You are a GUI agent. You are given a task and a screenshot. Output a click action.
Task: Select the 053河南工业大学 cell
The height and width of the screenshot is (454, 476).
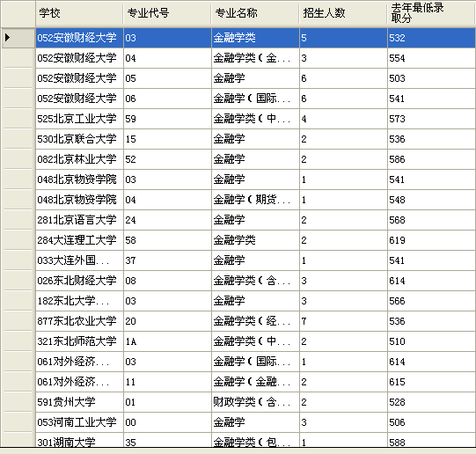[x=79, y=422]
